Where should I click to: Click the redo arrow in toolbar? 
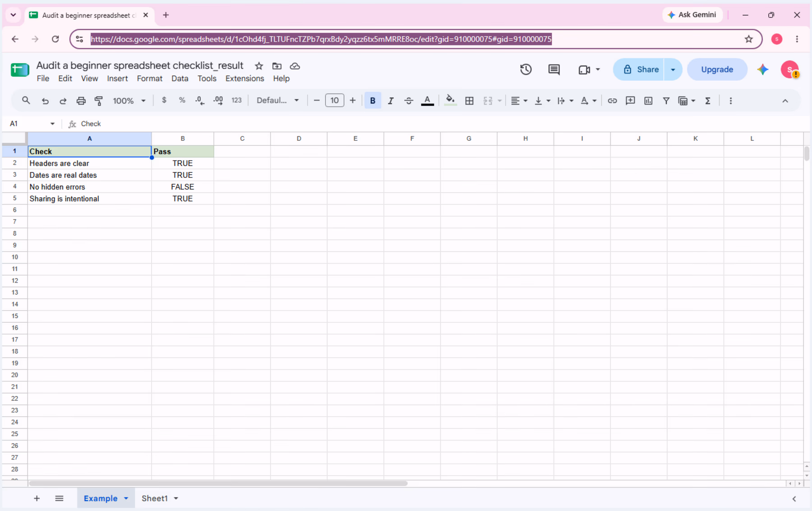click(x=63, y=101)
